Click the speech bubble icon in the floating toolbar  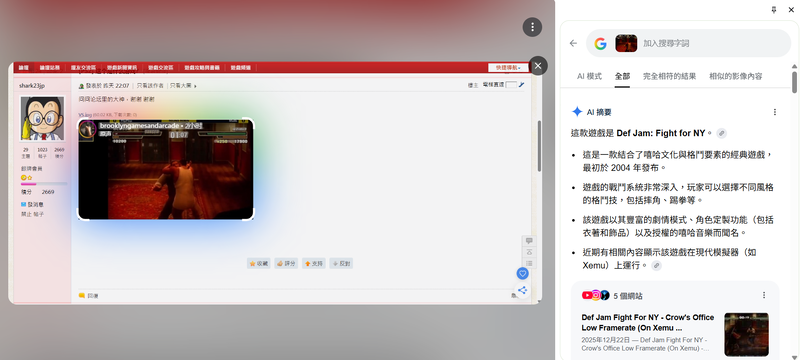(x=529, y=241)
